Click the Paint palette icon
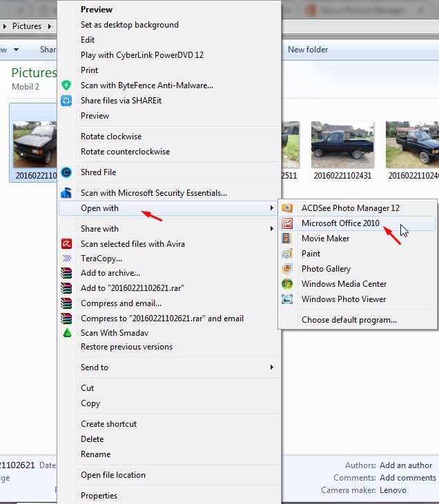 pyautogui.click(x=287, y=254)
